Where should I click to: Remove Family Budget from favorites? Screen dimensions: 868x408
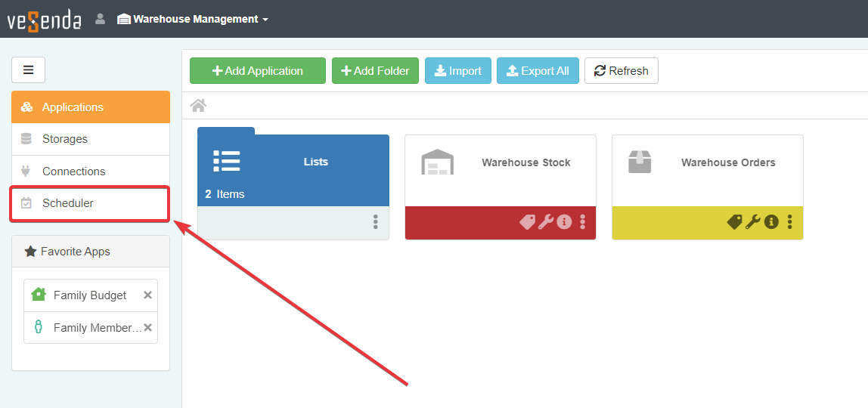coord(148,295)
